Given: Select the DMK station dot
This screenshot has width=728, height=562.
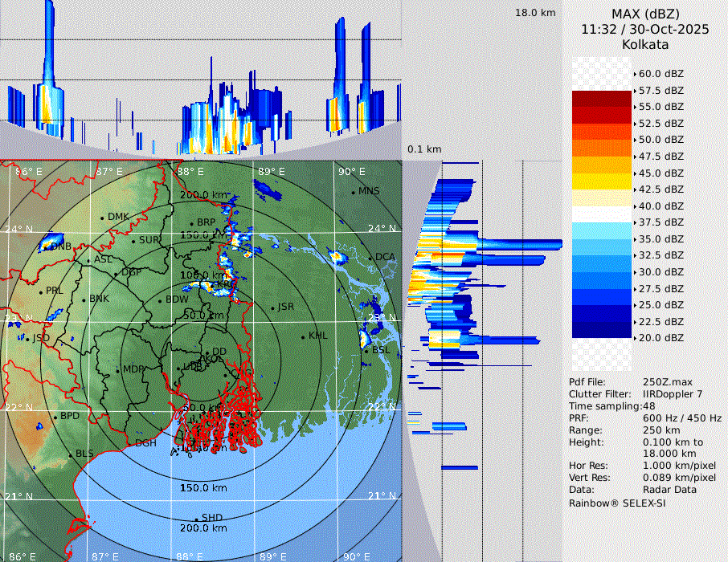Looking at the screenshot, I should [103, 218].
